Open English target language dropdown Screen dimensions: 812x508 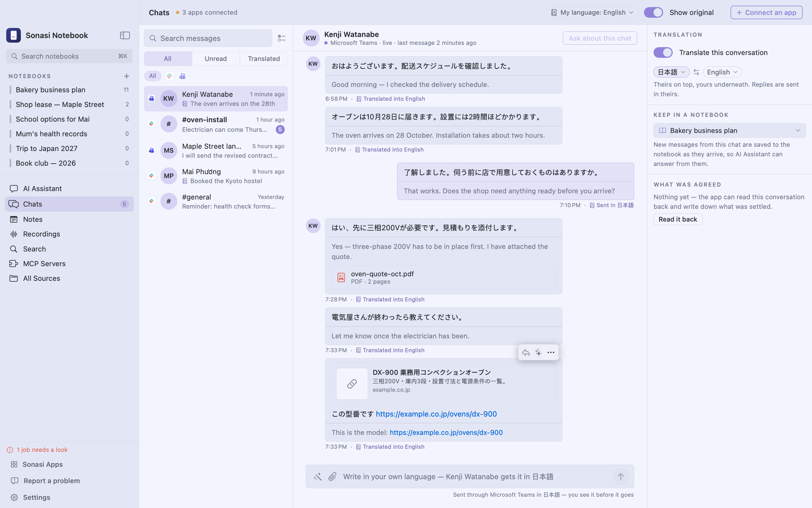coord(722,72)
